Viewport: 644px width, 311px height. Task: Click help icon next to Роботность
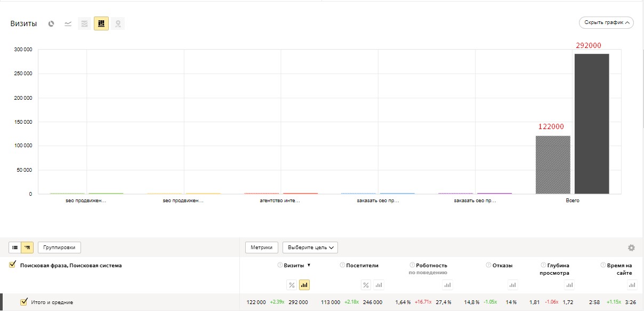412,265
